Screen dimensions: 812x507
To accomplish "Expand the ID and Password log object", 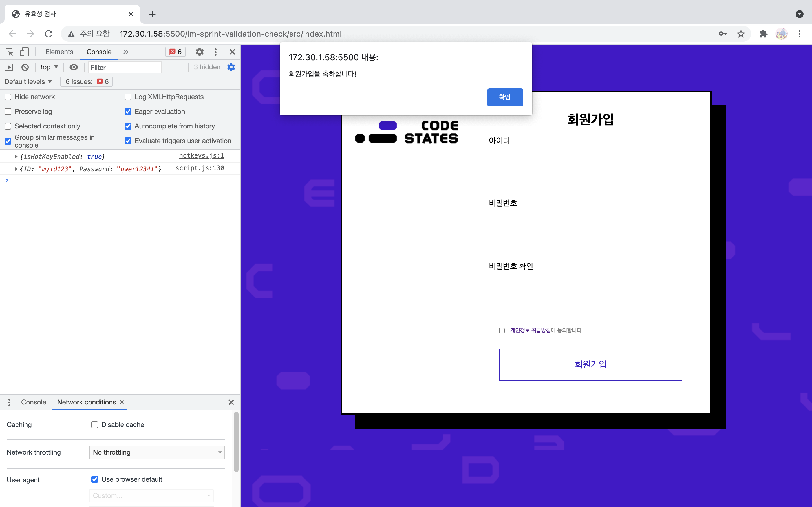I will tap(16, 169).
